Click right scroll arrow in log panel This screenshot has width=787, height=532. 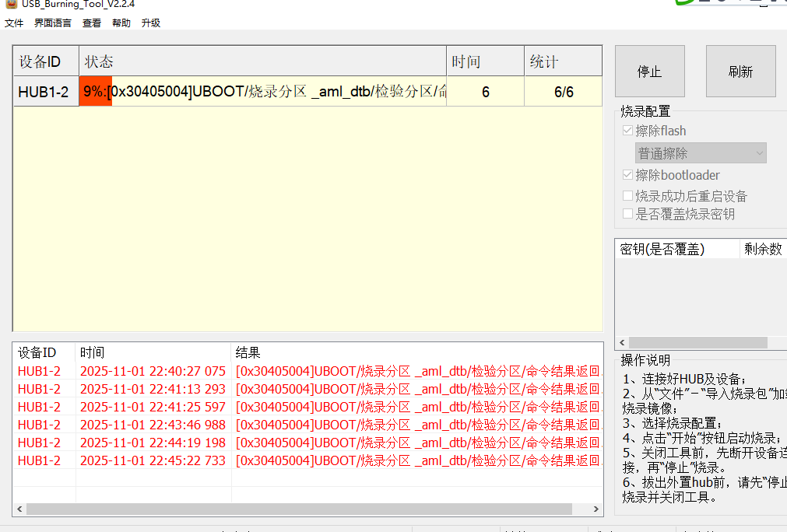[596, 509]
